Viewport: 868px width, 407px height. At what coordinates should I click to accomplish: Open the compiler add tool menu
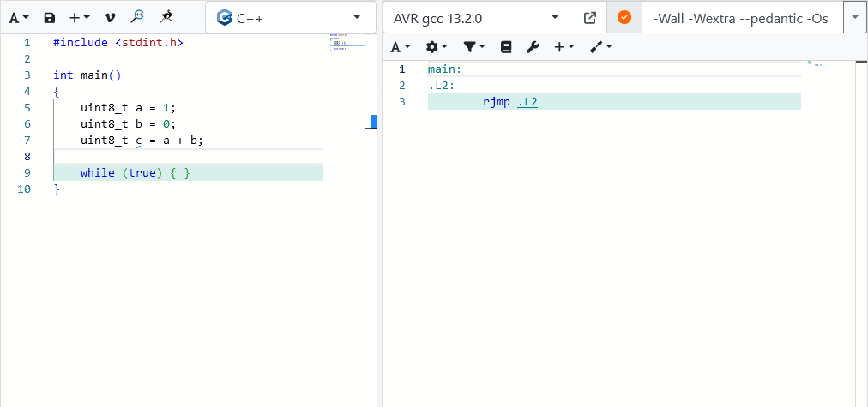600,47
